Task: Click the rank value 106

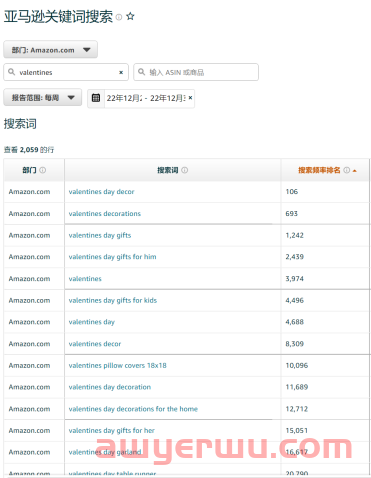Action: (x=292, y=192)
